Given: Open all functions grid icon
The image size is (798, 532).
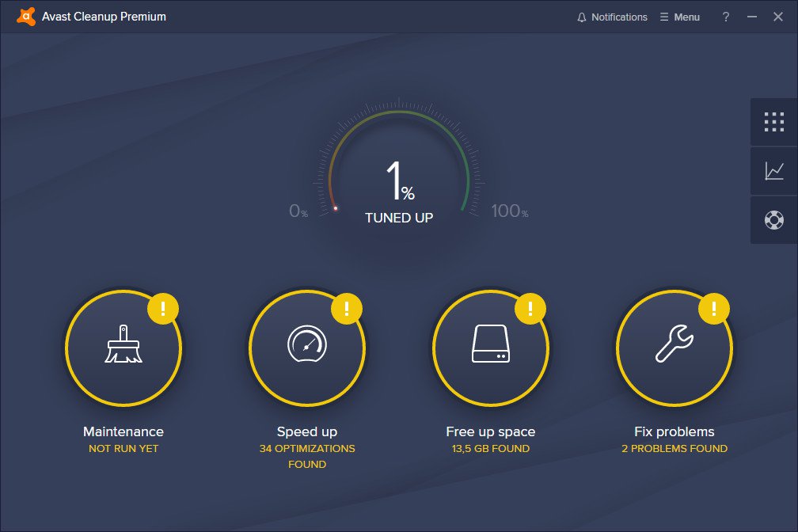Looking at the screenshot, I should tap(774, 122).
